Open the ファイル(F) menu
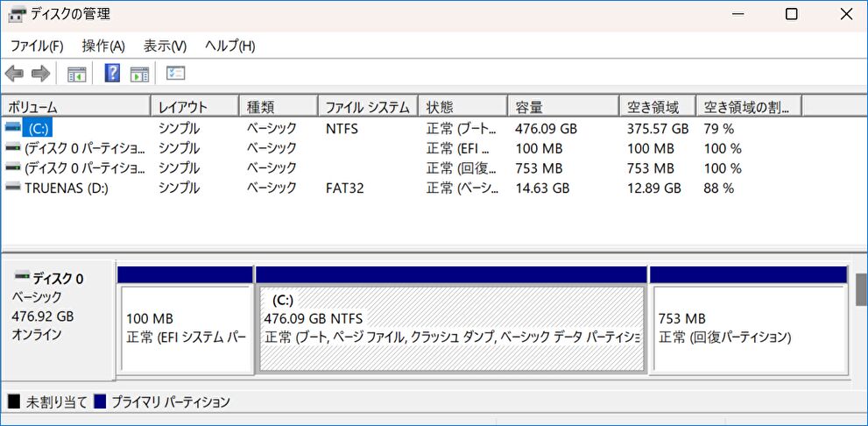 point(37,46)
